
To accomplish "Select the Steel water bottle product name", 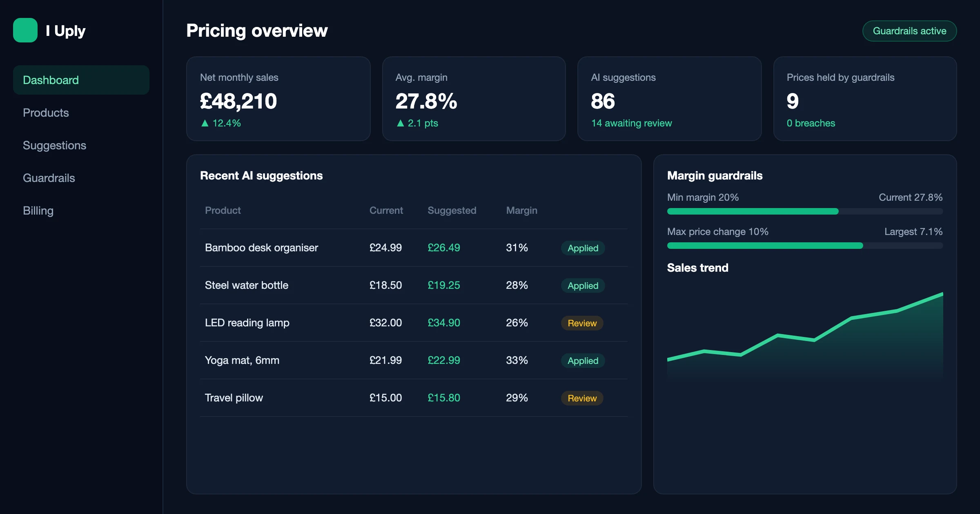I will [247, 285].
